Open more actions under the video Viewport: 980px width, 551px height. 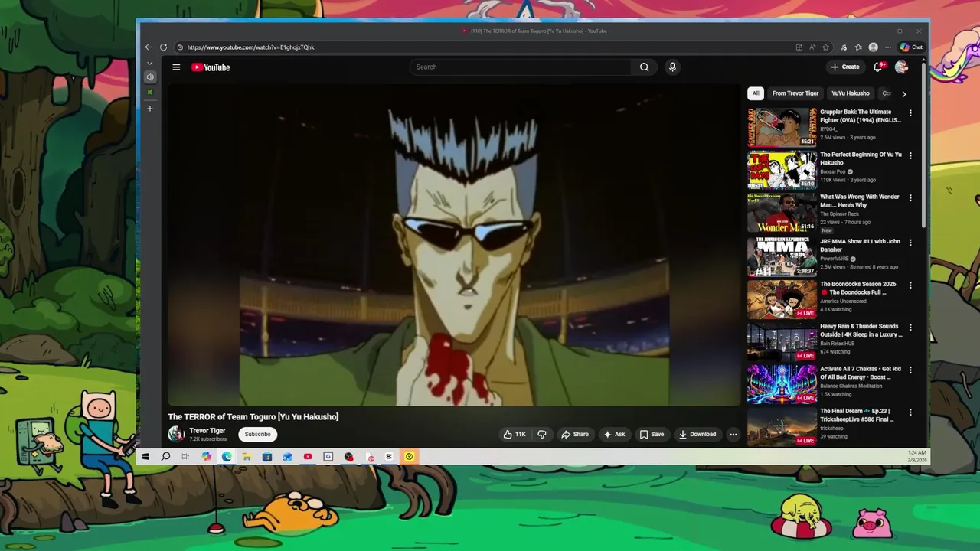pyautogui.click(x=733, y=435)
